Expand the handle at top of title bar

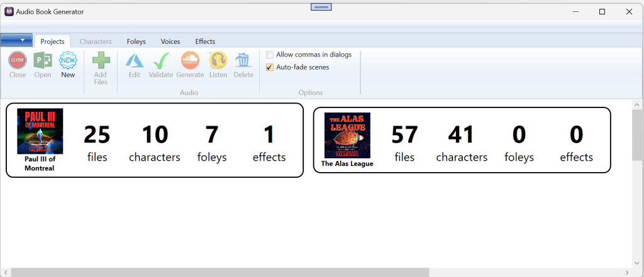321,6
